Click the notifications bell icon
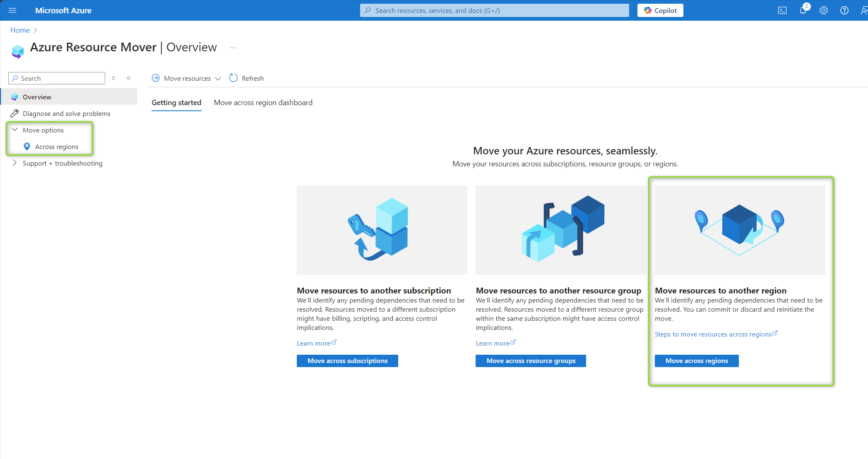 click(x=801, y=10)
